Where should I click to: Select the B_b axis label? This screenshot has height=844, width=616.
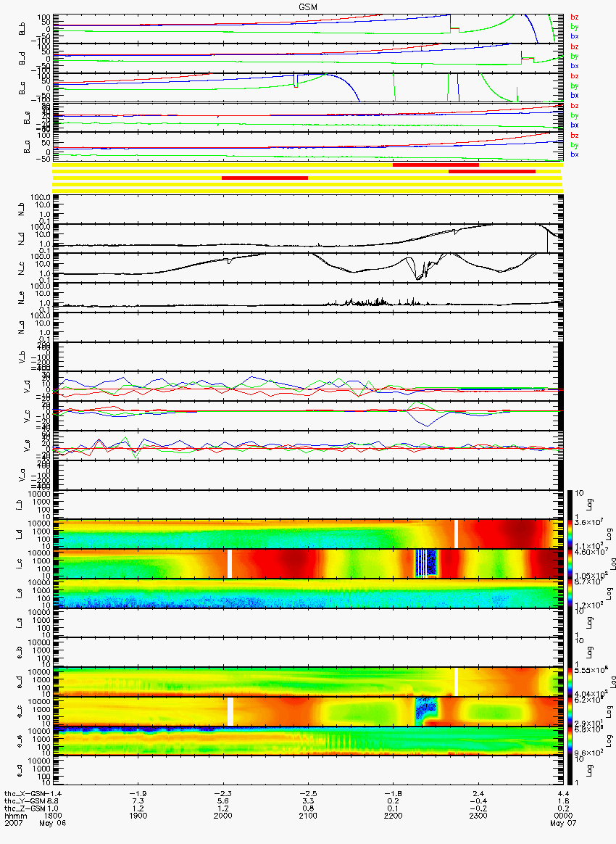(x=22, y=28)
